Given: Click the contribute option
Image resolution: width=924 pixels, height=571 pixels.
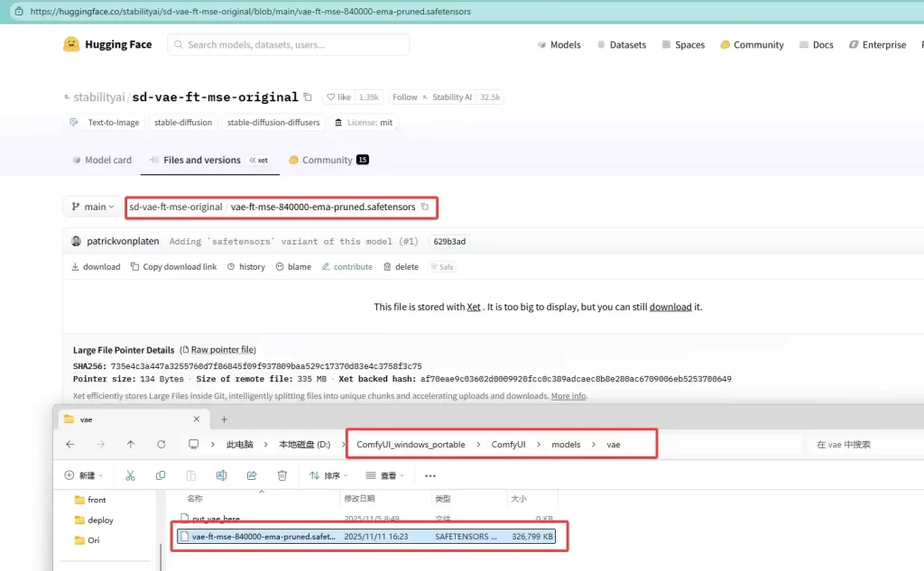Looking at the screenshot, I should tap(347, 267).
